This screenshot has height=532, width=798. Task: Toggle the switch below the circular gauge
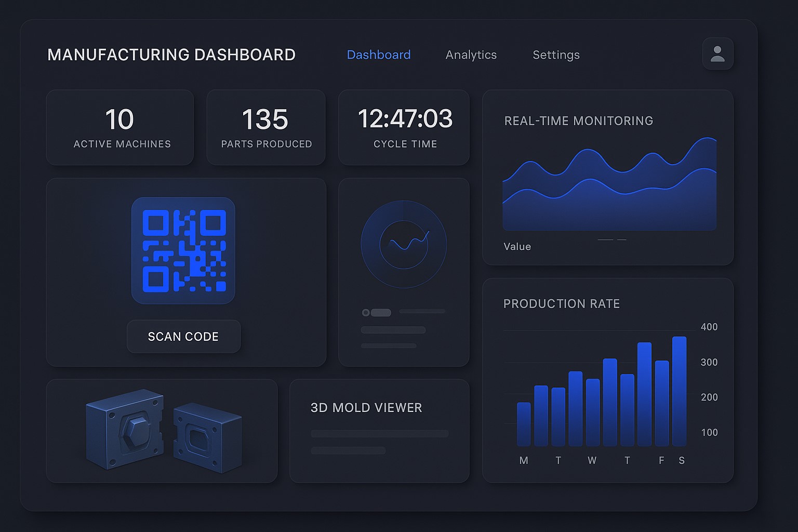377,313
